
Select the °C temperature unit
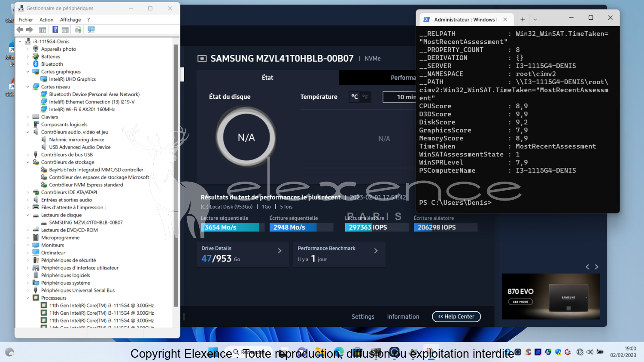355,97
